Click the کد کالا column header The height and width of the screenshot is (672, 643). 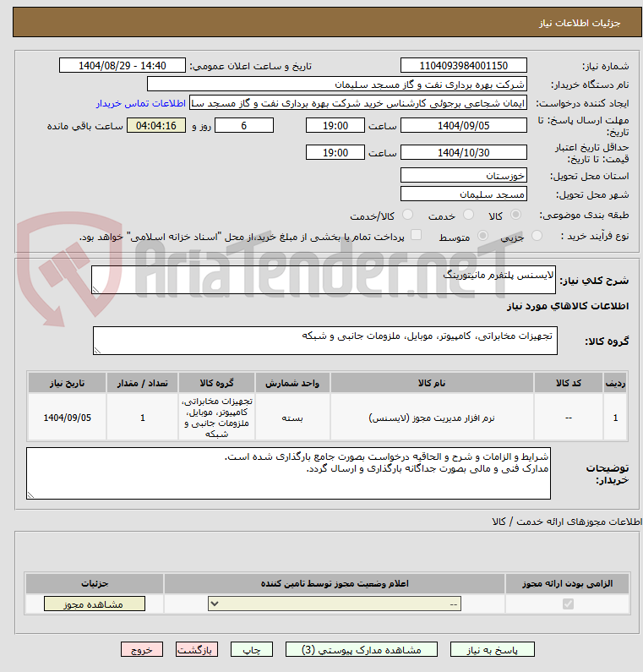(x=568, y=383)
